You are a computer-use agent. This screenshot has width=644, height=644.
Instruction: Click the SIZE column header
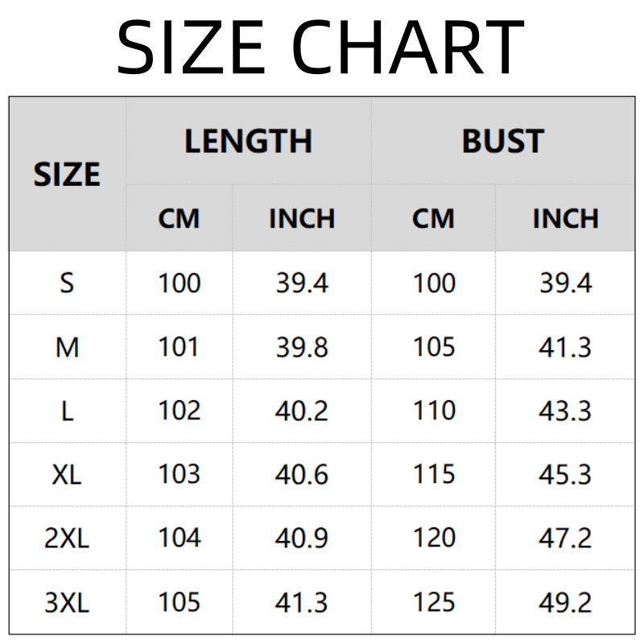point(67,175)
